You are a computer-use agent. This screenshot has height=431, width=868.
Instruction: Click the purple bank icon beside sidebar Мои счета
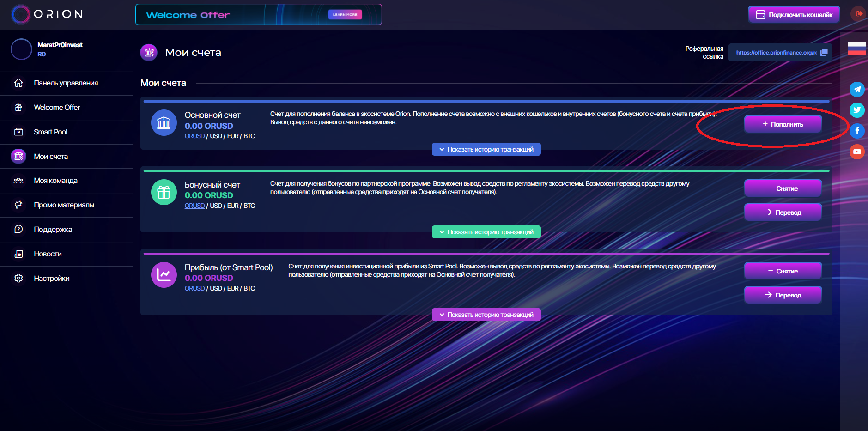[x=18, y=156]
